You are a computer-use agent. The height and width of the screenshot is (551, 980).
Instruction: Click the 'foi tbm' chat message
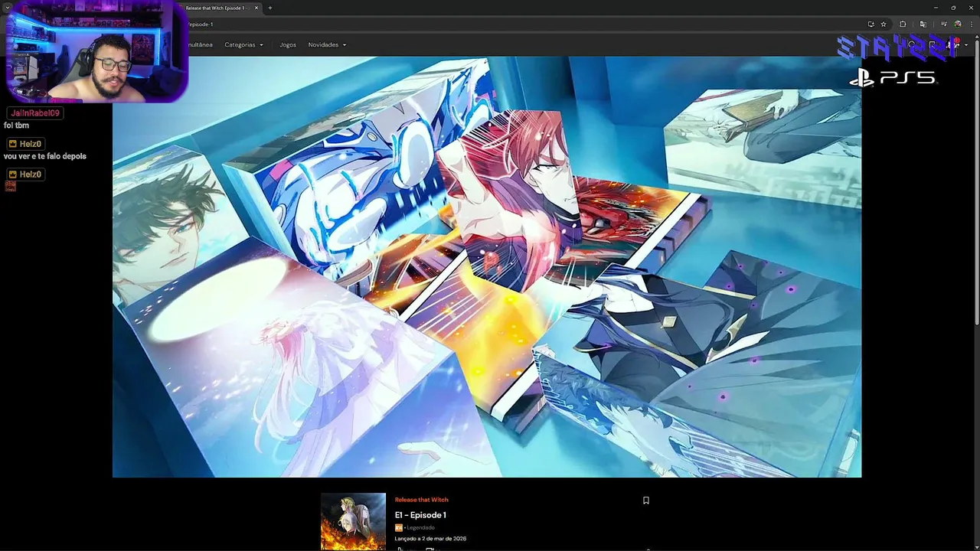(x=16, y=126)
